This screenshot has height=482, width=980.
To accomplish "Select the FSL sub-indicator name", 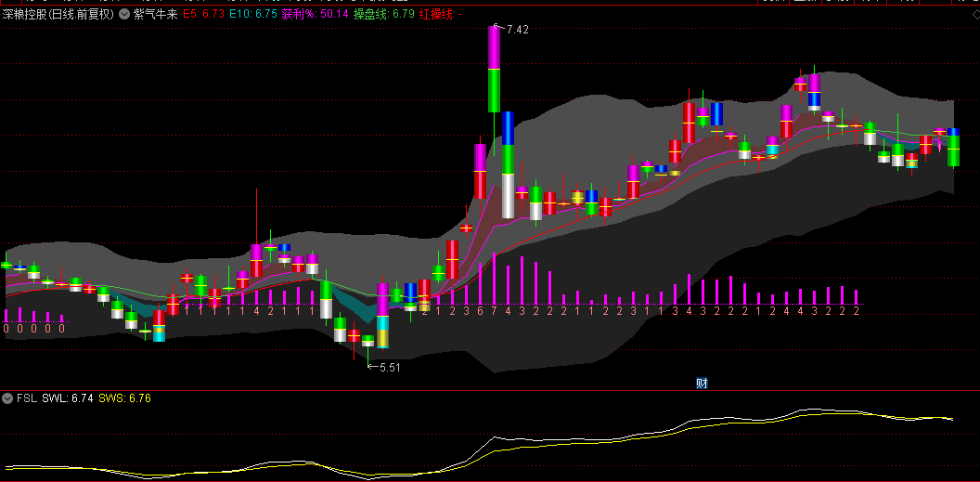I will click(27, 397).
